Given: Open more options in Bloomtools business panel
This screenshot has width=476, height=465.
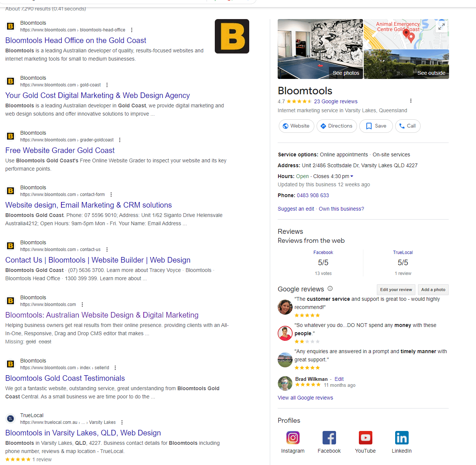Looking at the screenshot, I should [411, 101].
